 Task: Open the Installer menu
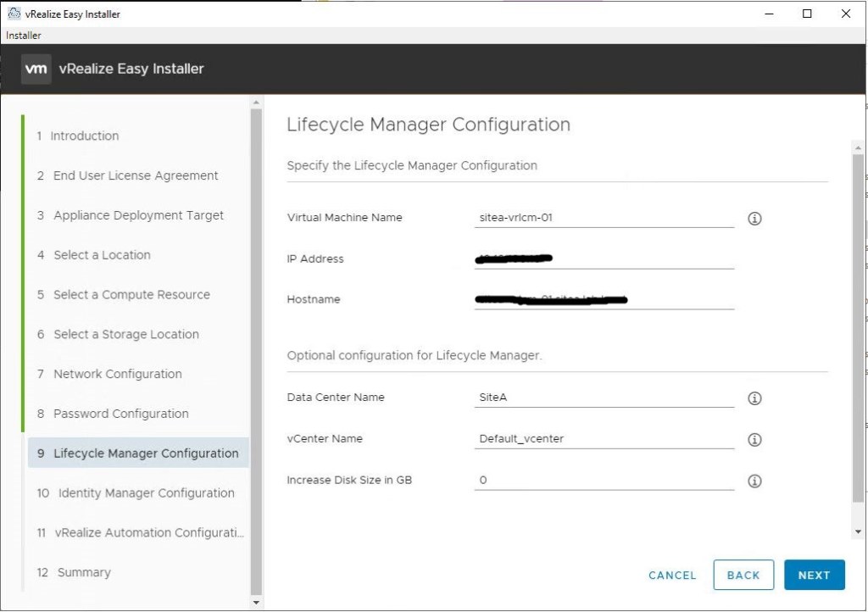pos(24,36)
